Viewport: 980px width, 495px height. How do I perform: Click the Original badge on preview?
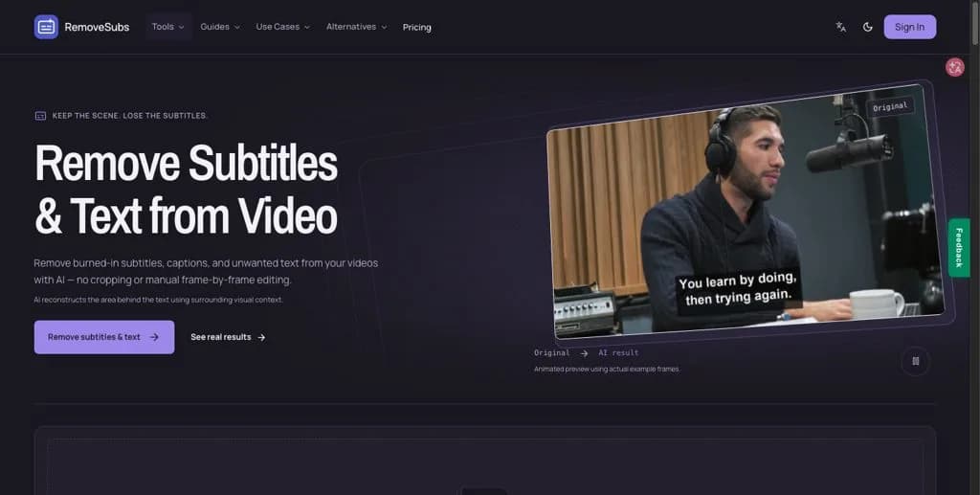pyautogui.click(x=890, y=107)
